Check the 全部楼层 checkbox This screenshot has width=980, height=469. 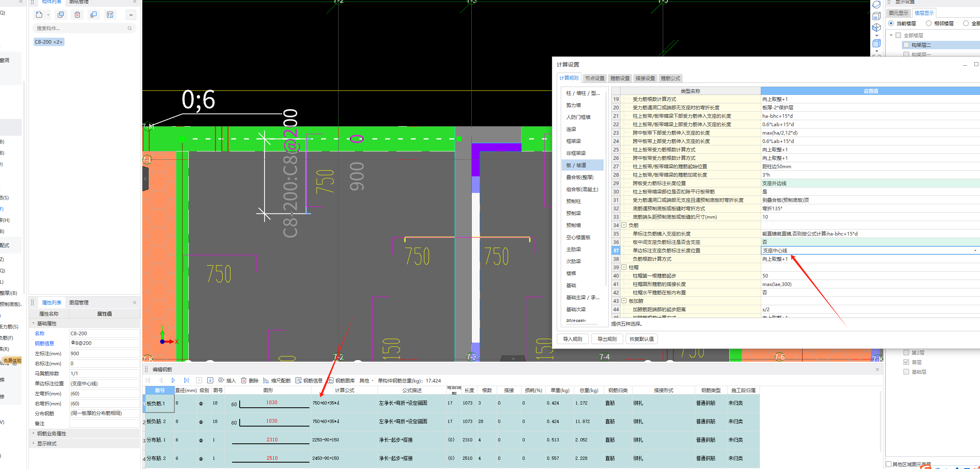pos(898,35)
